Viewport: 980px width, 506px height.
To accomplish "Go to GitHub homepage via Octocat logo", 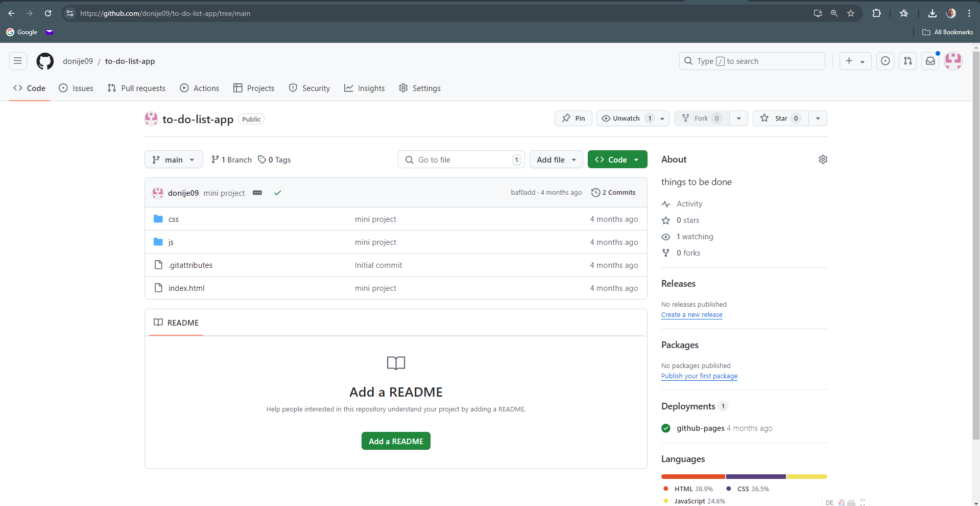I will coord(45,61).
